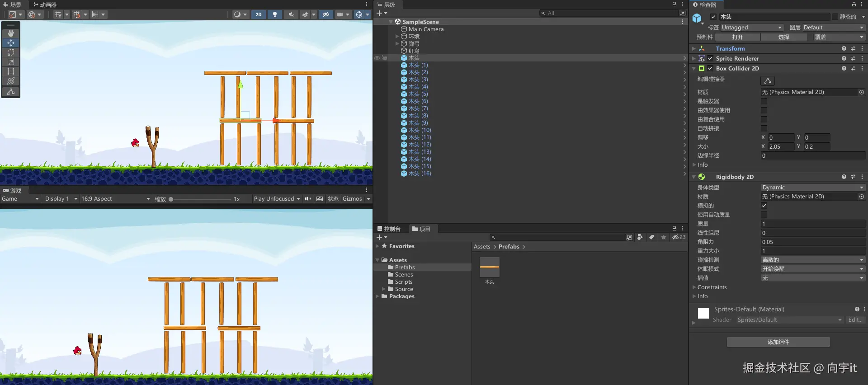Open handle rotation global/local dropdown
Screen dimensions: 868x385
click(x=34, y=14)
